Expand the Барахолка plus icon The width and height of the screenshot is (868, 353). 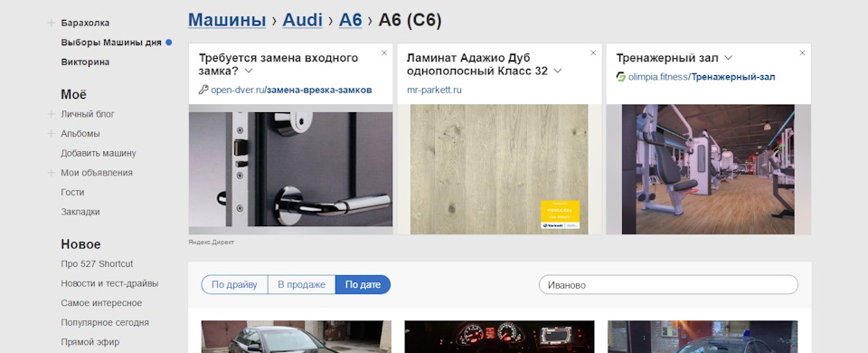coord(51,23)
